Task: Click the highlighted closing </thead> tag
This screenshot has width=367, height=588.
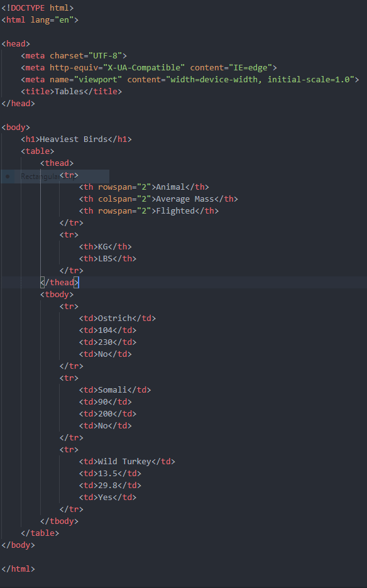Action: coord(59,282)
